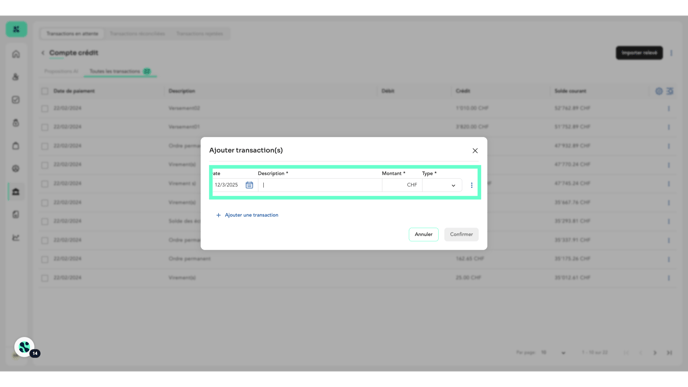Jump to the last page of transactions
The width and height of the screenshot is (688, 387).
(x=669, y=353)
